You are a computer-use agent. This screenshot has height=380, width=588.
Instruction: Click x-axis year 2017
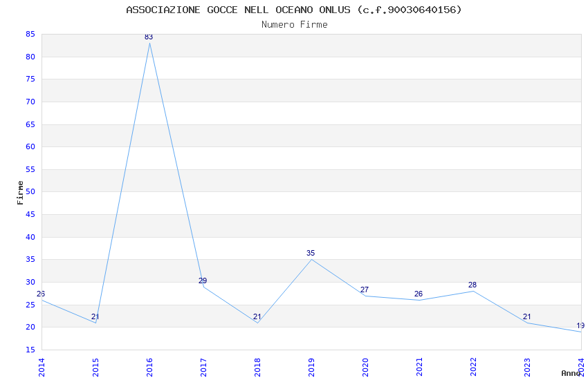[x=203, y=368]
